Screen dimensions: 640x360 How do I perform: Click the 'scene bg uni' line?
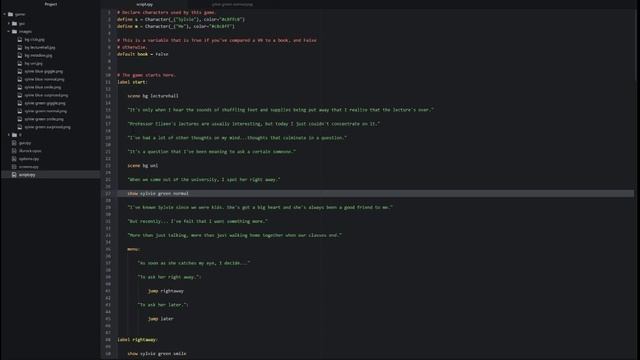[x=142, y=166]
